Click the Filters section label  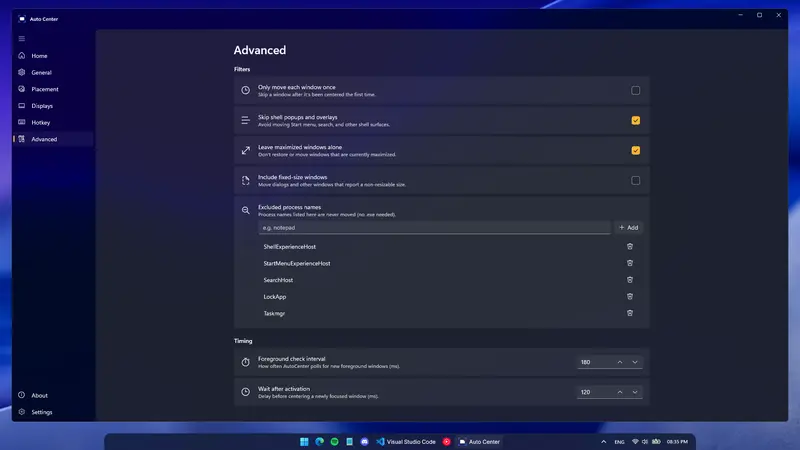point(242,69)
